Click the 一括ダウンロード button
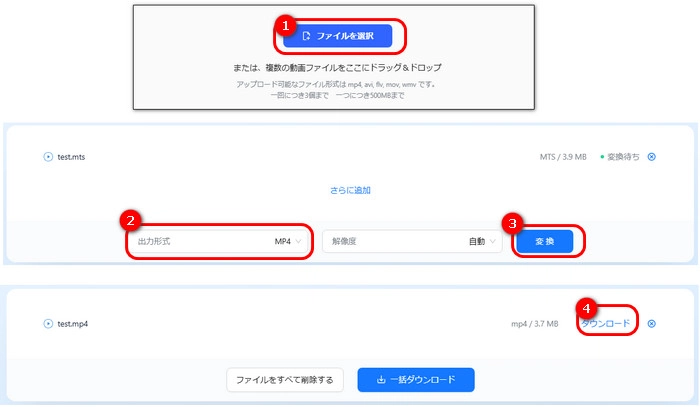Viewport: 700px width, 407px height. point(416,380)
